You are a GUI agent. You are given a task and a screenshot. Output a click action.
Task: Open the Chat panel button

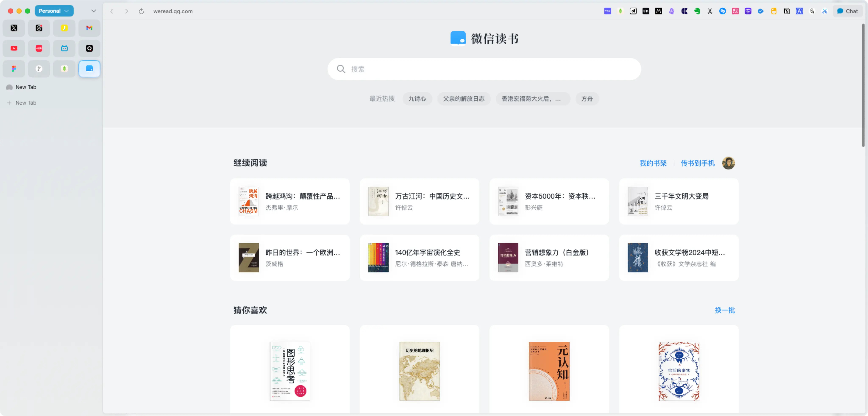pos(847,11)
